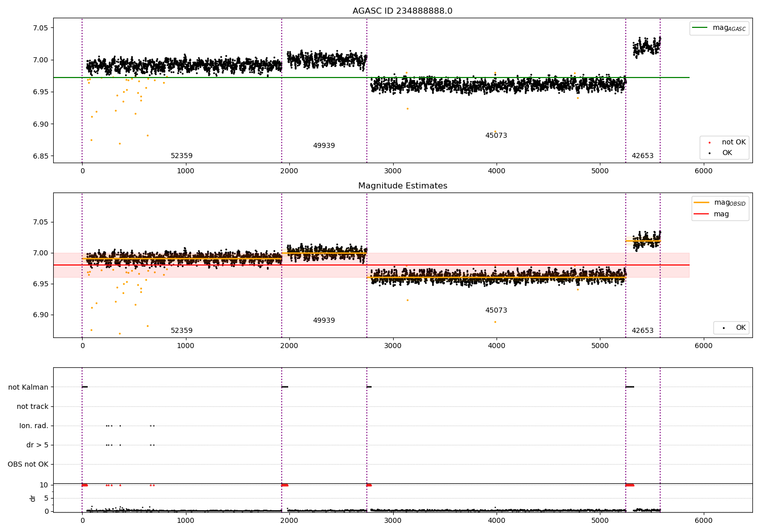Click the "not Kalman" row label

pyautogui.click(x=28, y=387)
